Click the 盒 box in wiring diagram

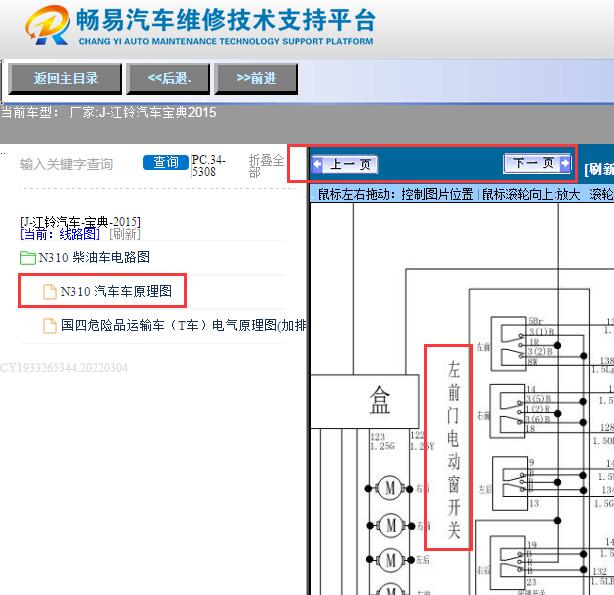[364, 401]
